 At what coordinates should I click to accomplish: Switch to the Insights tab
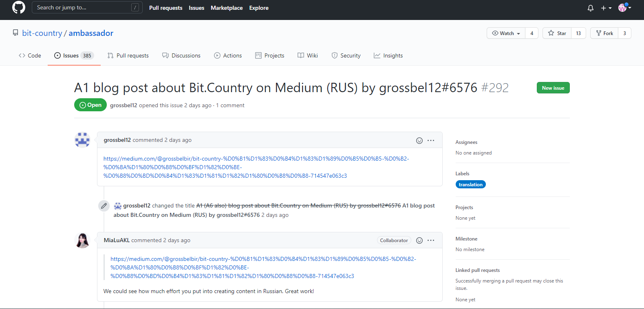pyautogui.click(x=388, y=55)
